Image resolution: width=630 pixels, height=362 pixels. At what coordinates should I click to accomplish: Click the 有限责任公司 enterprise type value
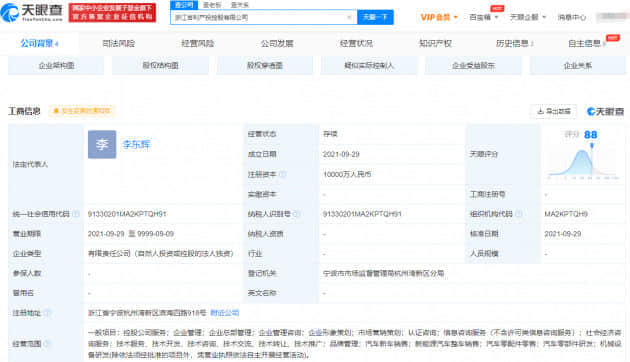(x=161, y=254)
